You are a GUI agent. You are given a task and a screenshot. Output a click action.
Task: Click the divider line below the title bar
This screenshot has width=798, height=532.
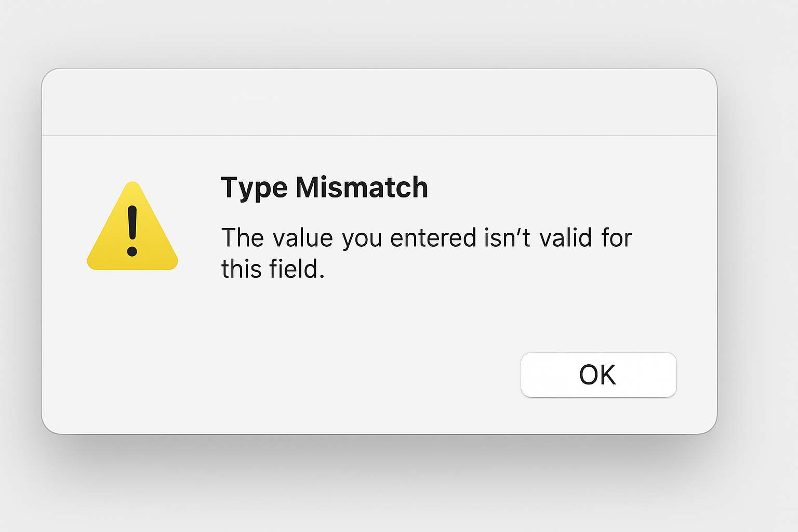click(x=379, y=136)
